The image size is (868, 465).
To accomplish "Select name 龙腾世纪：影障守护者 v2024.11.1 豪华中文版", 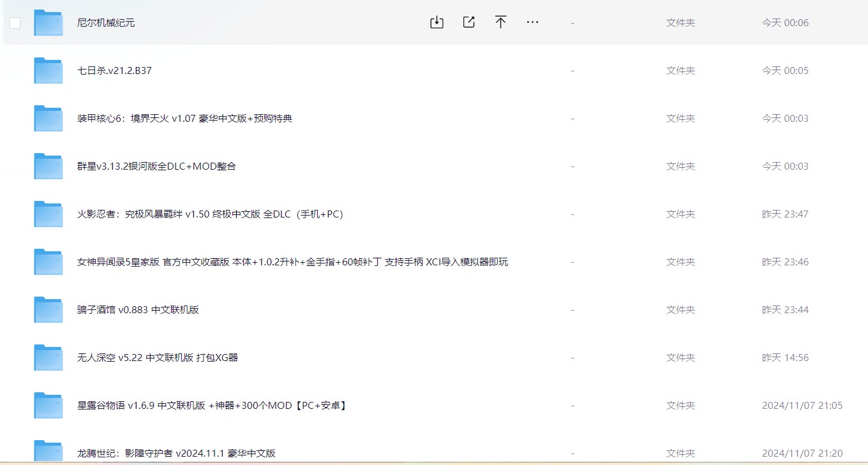I will (176, 454).
